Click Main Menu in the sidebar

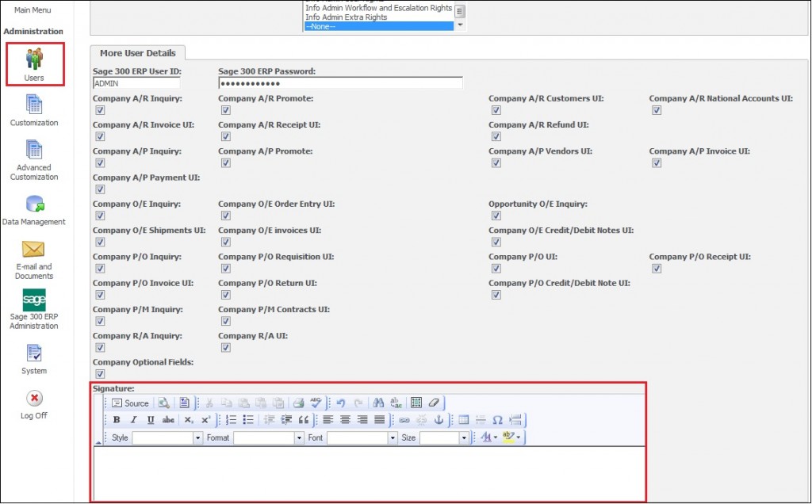33,10
